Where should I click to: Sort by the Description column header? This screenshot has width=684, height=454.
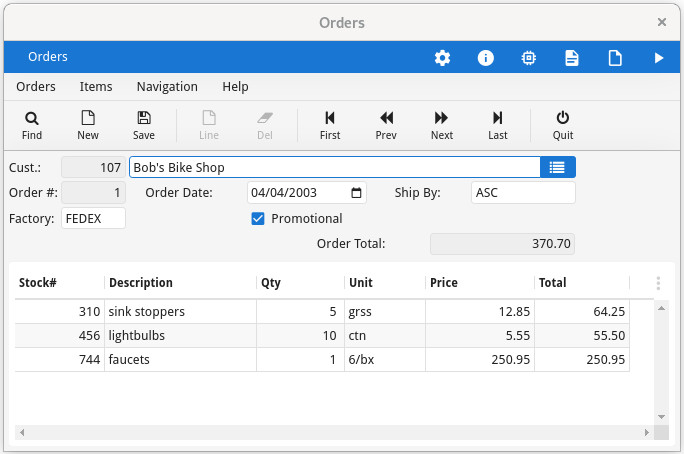tap(141, 283)
